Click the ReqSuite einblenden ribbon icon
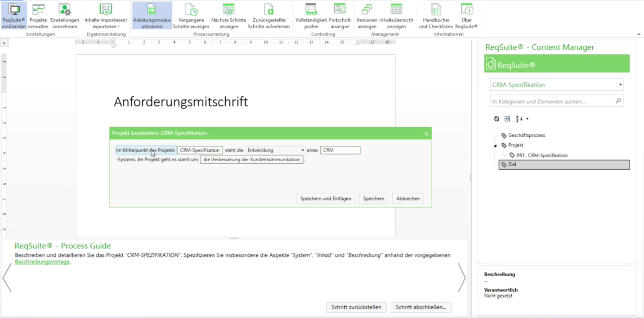644x318 pixels. [14, 15]
